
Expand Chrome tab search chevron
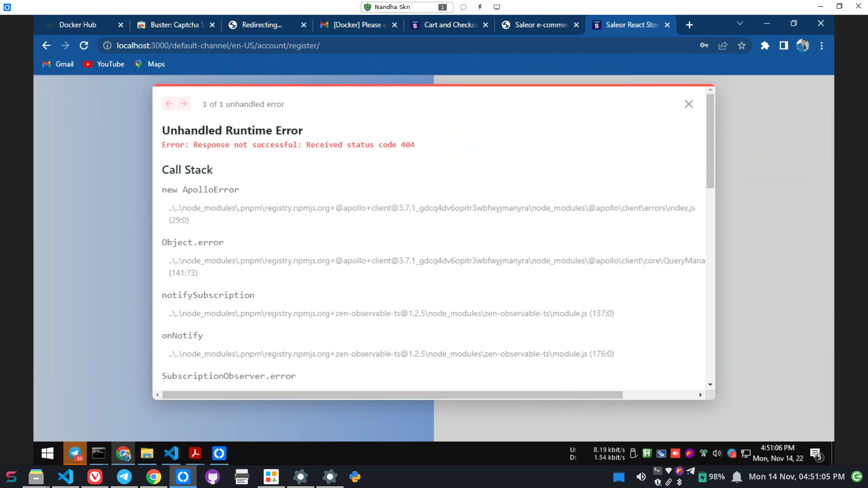tap(740, 23)
